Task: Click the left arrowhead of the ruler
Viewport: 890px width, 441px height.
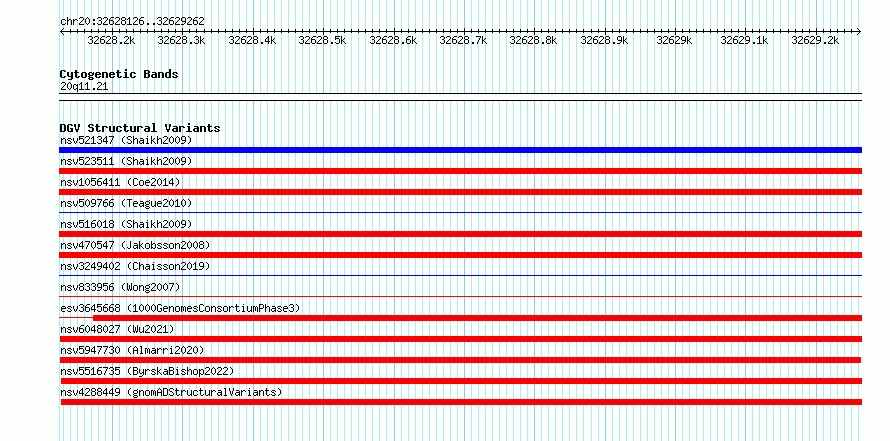Action: click(x=62, y=32)
